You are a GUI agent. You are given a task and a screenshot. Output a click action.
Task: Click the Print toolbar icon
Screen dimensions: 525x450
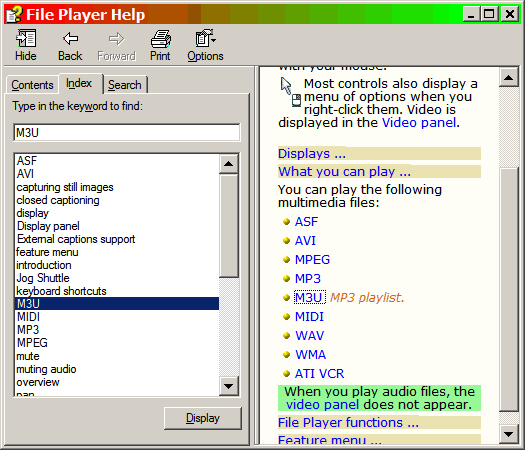point(160,39)
